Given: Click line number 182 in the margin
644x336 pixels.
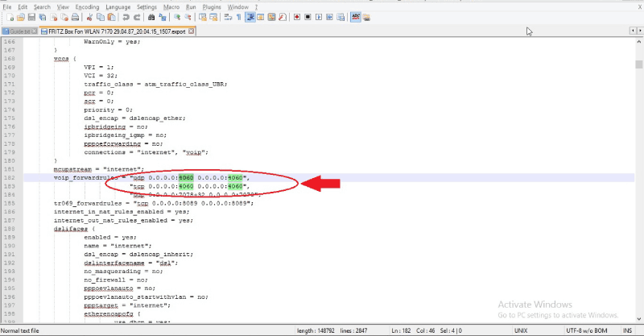Looking at the screenshot, I should click(x=10, y=177).
